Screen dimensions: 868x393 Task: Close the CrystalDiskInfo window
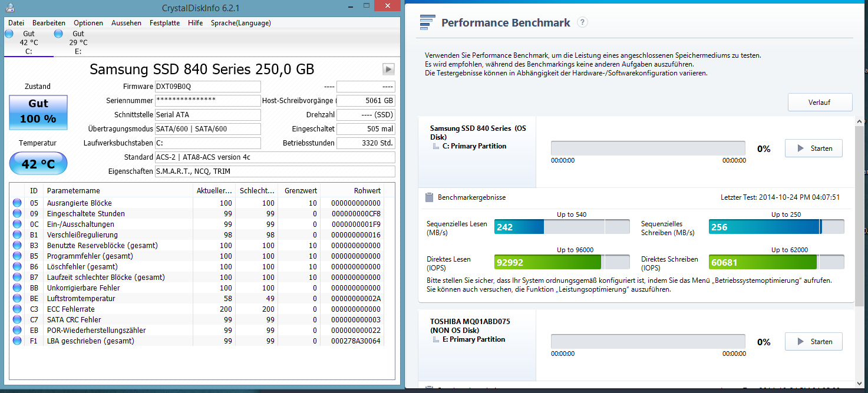(387, 6)
